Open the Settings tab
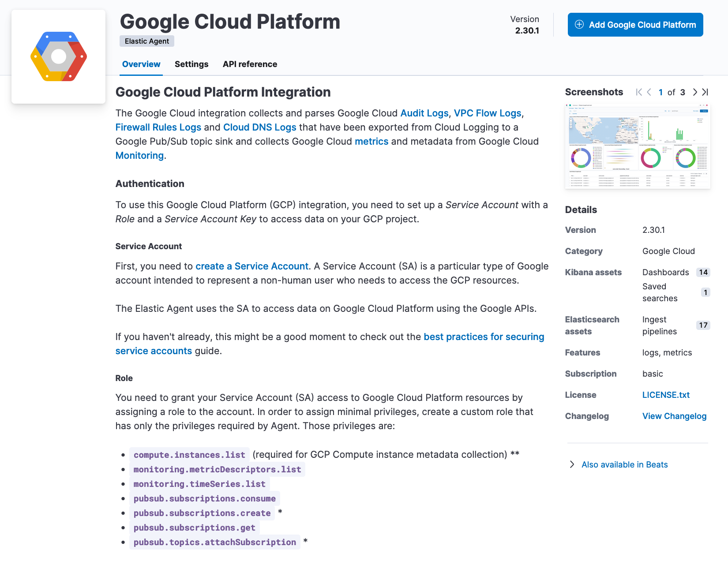Screen dimensions: 728x561 (x=191, y=64)
